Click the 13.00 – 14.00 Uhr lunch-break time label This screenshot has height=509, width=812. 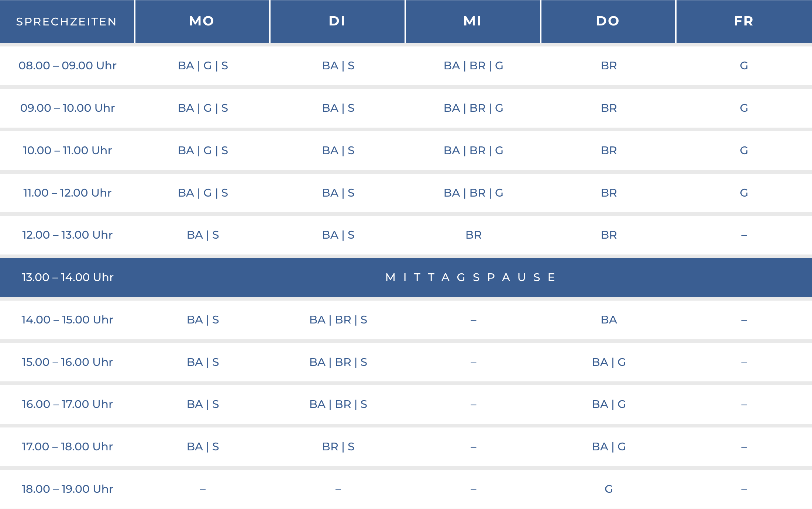point(68,277)
